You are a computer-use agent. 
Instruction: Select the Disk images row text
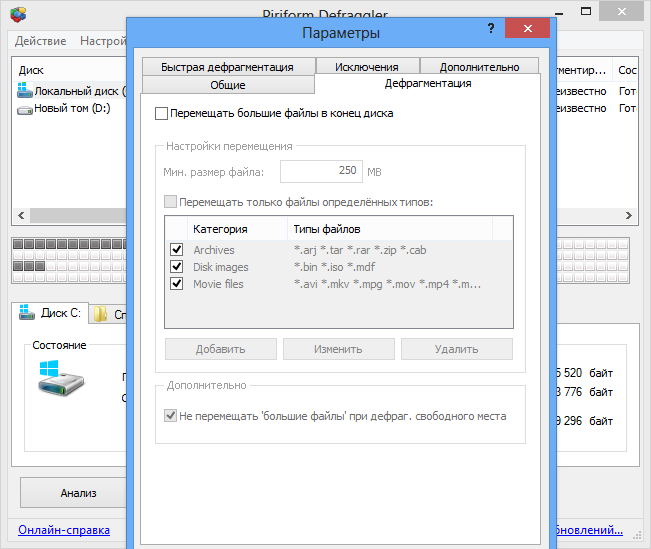coord(220,267)
